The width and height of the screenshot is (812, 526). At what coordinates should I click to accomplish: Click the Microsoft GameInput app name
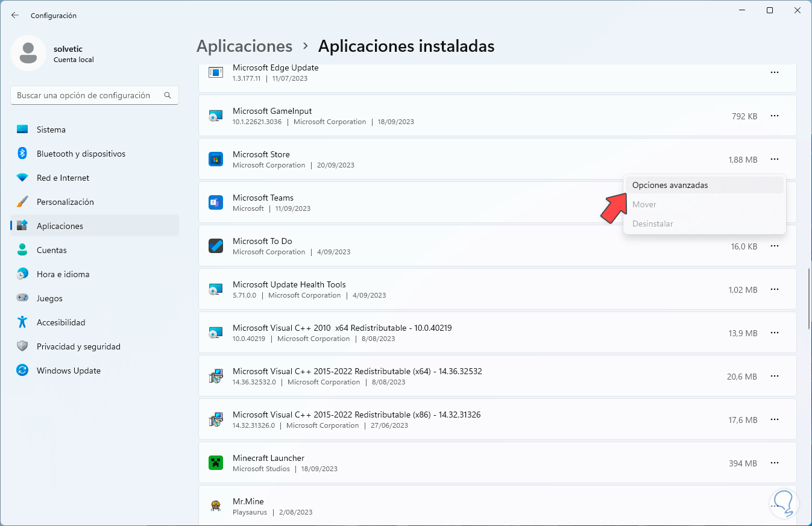click(x=272, y=111)
